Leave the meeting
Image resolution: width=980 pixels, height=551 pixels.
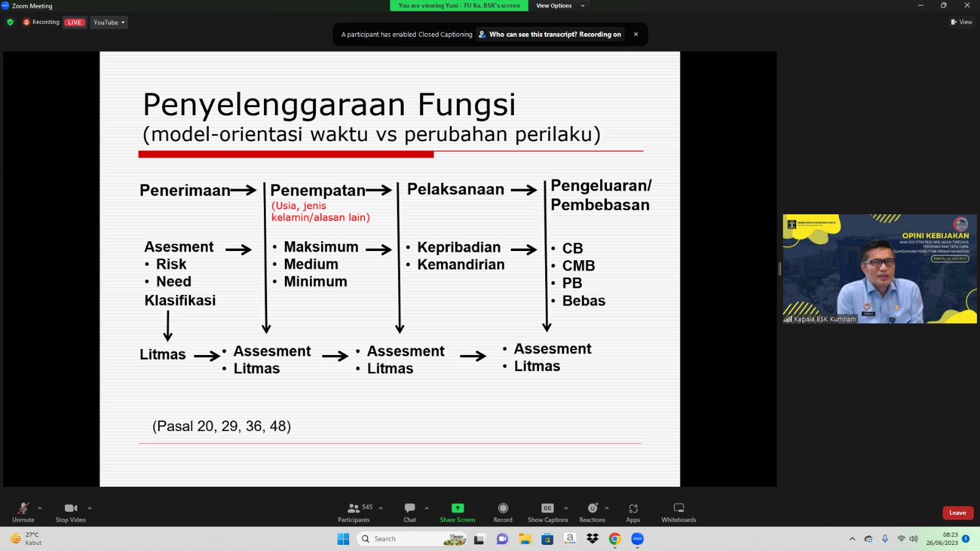(957, 513)
